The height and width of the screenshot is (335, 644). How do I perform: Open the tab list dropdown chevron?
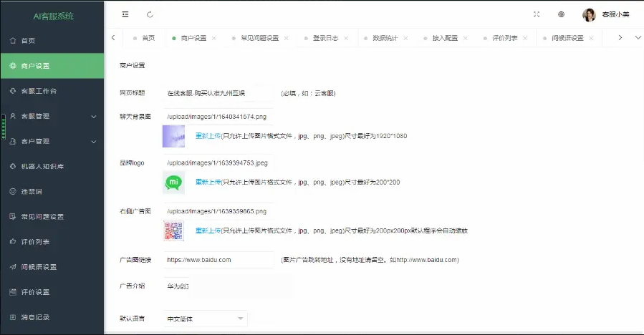point(638,38)
